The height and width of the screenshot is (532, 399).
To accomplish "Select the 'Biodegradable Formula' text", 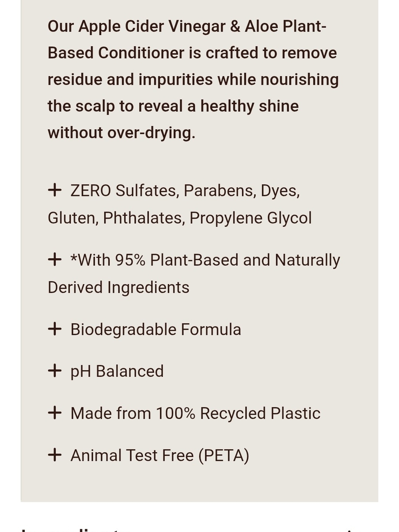I will pos(156,330).
